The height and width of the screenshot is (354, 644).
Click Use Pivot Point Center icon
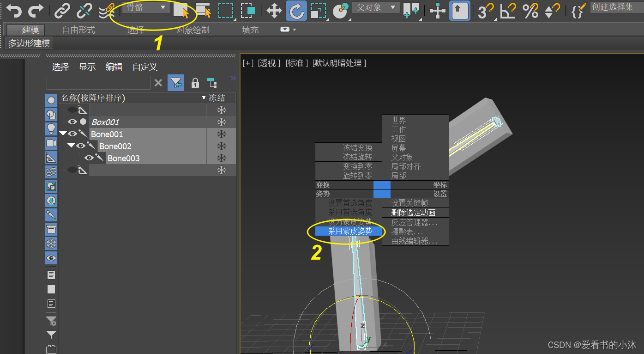411,11
